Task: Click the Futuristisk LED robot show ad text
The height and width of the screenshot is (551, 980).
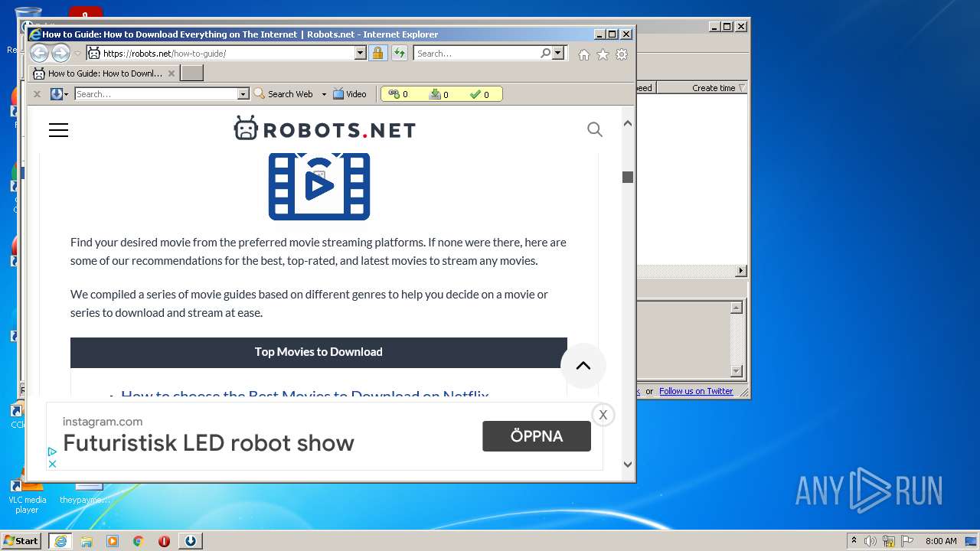Action: (208, 443)
